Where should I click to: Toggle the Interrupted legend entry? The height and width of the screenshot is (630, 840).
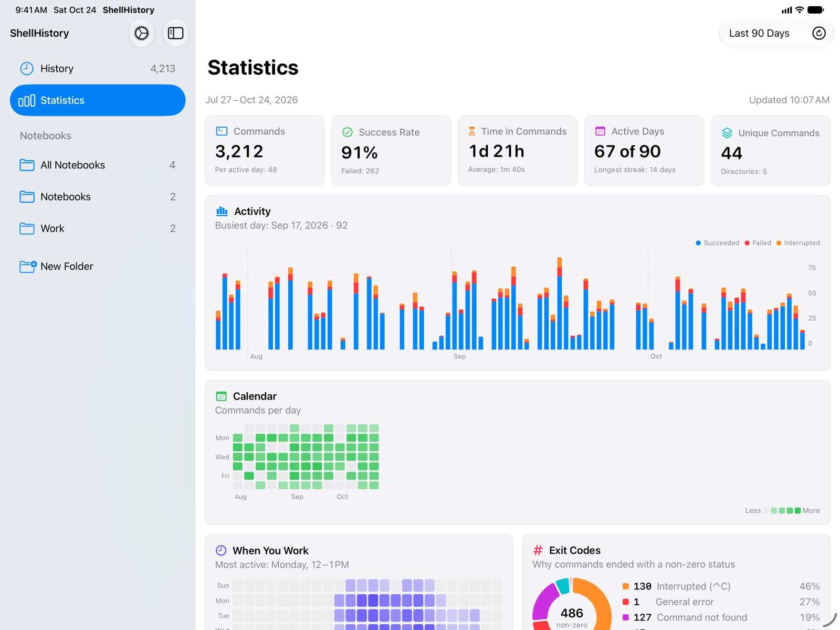[x=798, y=243]
